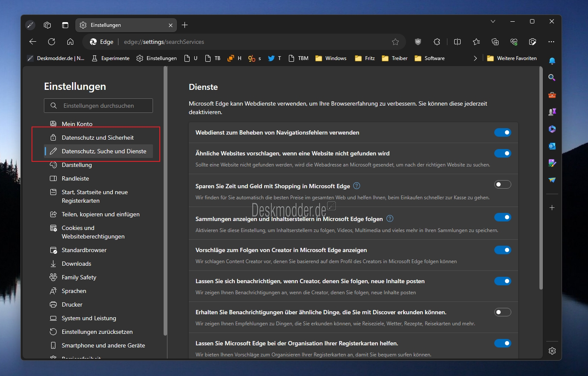Open Browser essentials heart icon
Viewport: 588px width, 376px height.
[514, 42]
